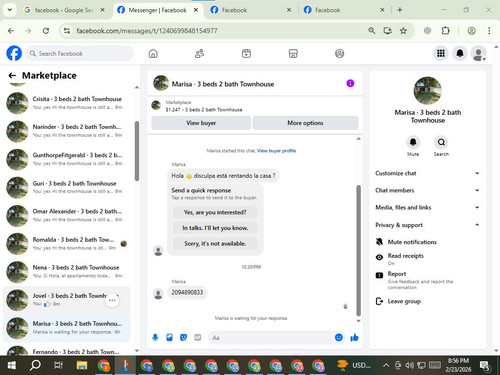The width and height of the screenshot is (500, 375).
Task: Choose a sticker icon
Action: [x=183, y=338]
